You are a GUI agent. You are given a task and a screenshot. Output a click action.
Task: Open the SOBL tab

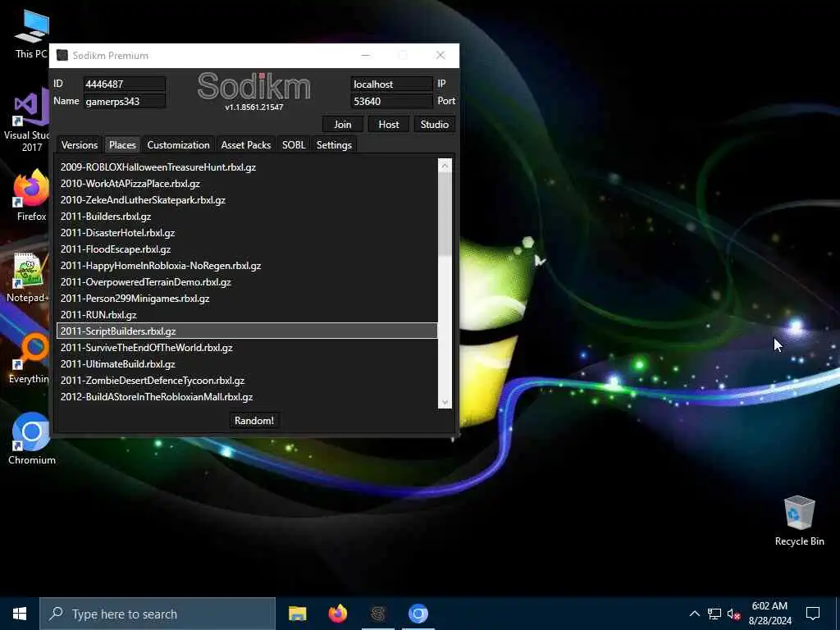[x=294, y=145]
